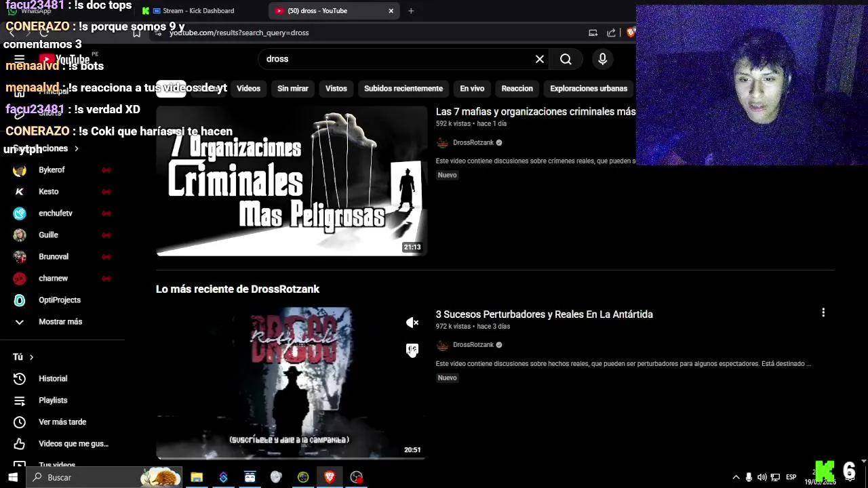Click 'Lo más reciente de DrossRotzank' heading
The height and width of the screenshot is (488, 868).
click(x=237, y=289)
